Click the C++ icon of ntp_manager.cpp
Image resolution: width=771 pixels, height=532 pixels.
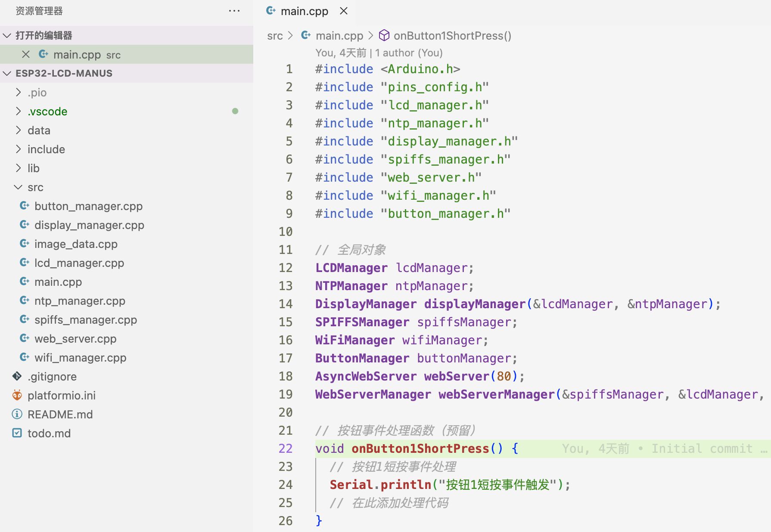[x=25, y=300]
